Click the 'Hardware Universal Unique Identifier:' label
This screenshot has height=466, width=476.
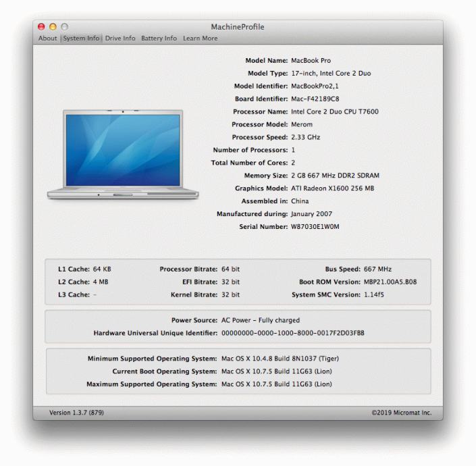click(x=155, y=333)
